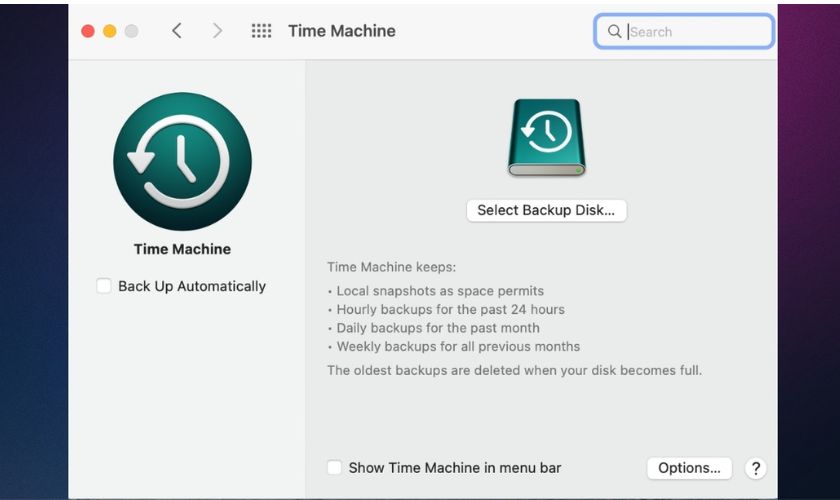Click the Time Machine label under icon

pyautogui.click(x=182, y=249)
